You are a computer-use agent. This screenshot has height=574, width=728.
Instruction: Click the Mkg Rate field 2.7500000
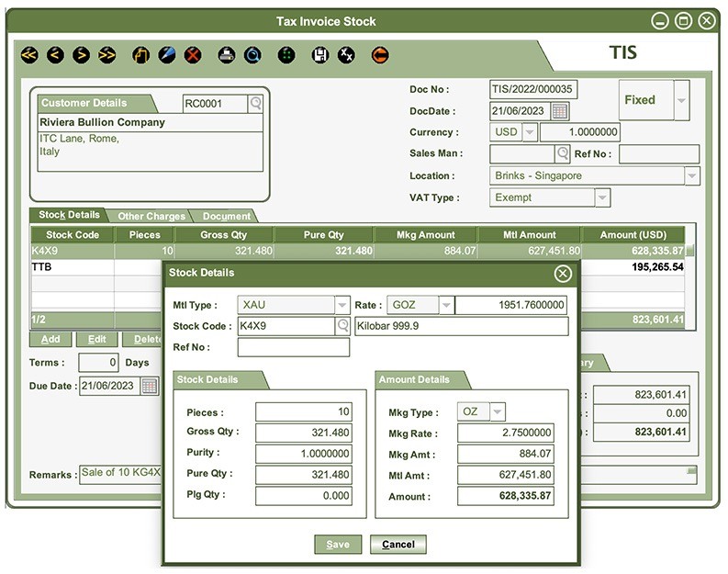coord(506,433)
